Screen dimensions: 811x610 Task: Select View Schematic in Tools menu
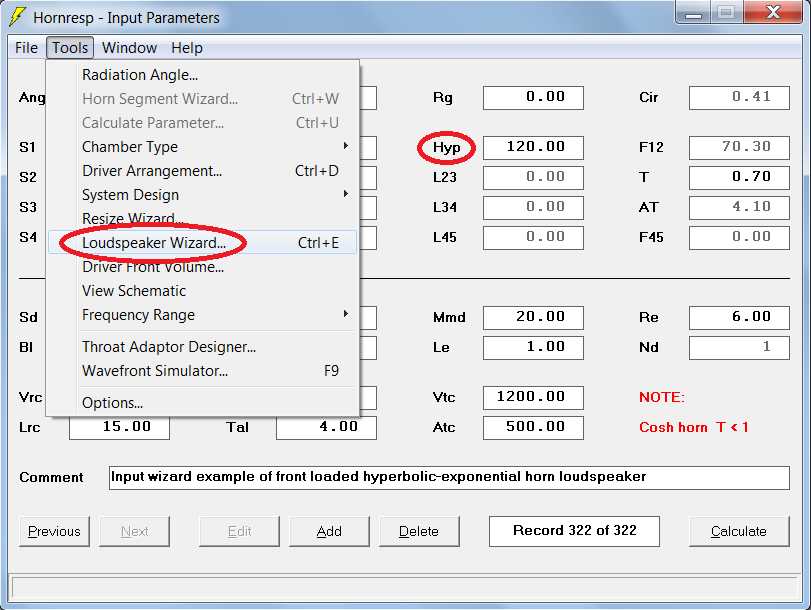pyautogui.click(x=202, y=291)
